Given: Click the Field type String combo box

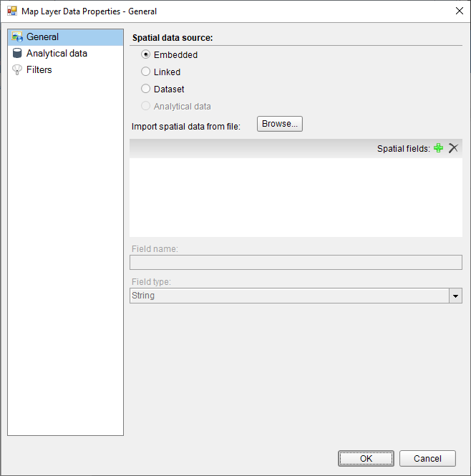Looking at the screenshot, I should pyautogui.click(x=296, y=296).
